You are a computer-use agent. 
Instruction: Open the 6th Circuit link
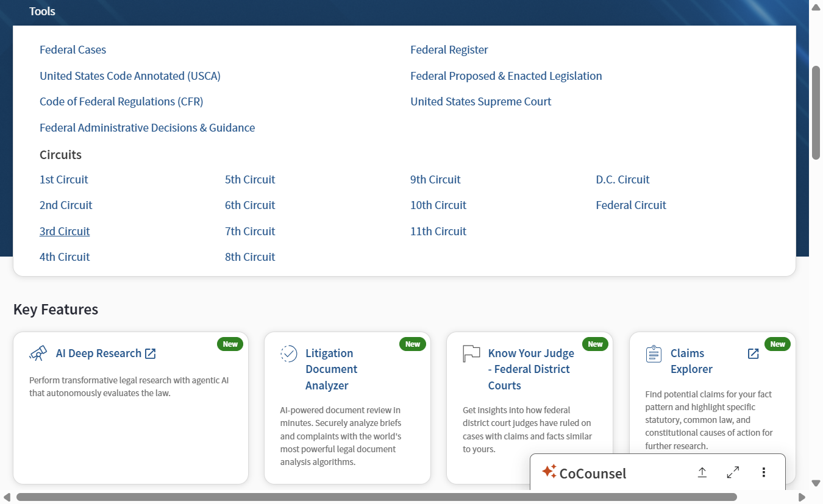[250, 205]
